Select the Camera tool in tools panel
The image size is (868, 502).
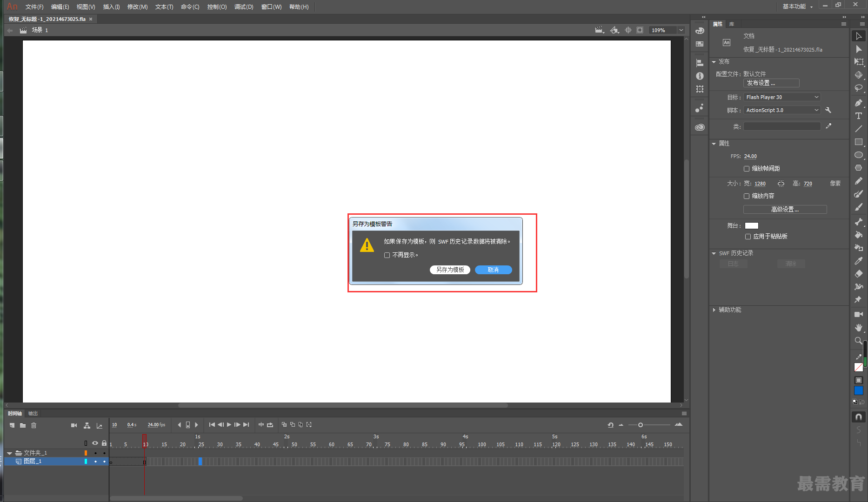[859, 315]
